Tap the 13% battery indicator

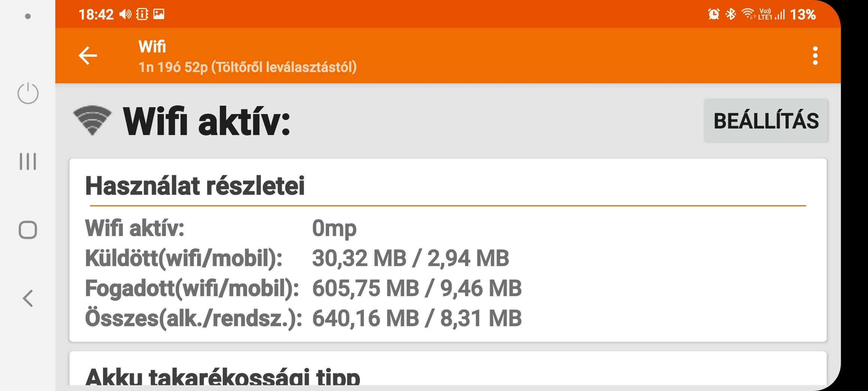pos(802,15)
